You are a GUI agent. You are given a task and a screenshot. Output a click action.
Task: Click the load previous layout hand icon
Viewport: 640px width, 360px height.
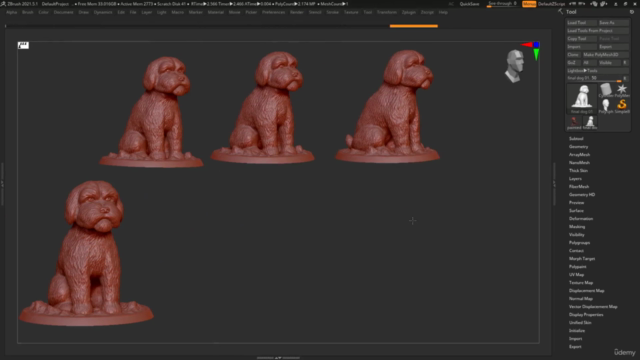(594, 4)
